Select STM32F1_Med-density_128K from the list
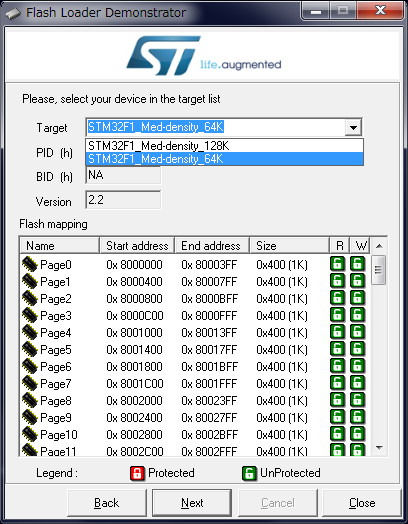This screenshot has width=408, height=524. point(224,146)
